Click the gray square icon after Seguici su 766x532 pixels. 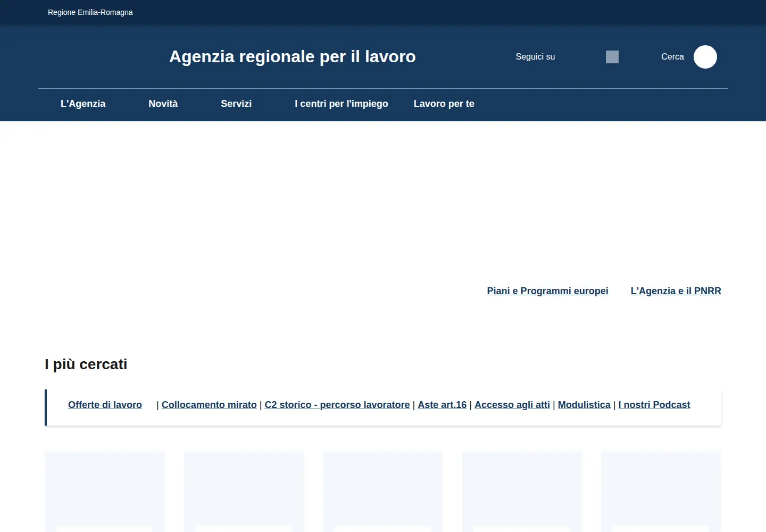[x=612, y=57]
